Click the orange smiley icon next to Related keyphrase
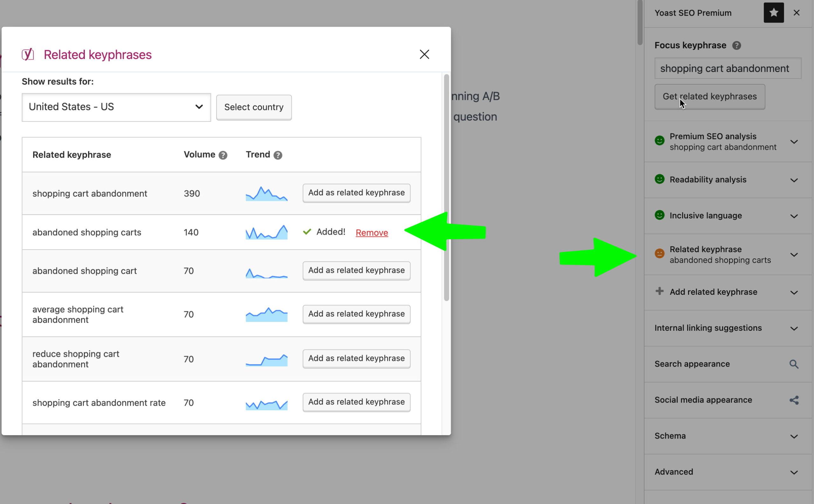Image resolution: width=814 pixels, height=504 pixels. [659, 253]
